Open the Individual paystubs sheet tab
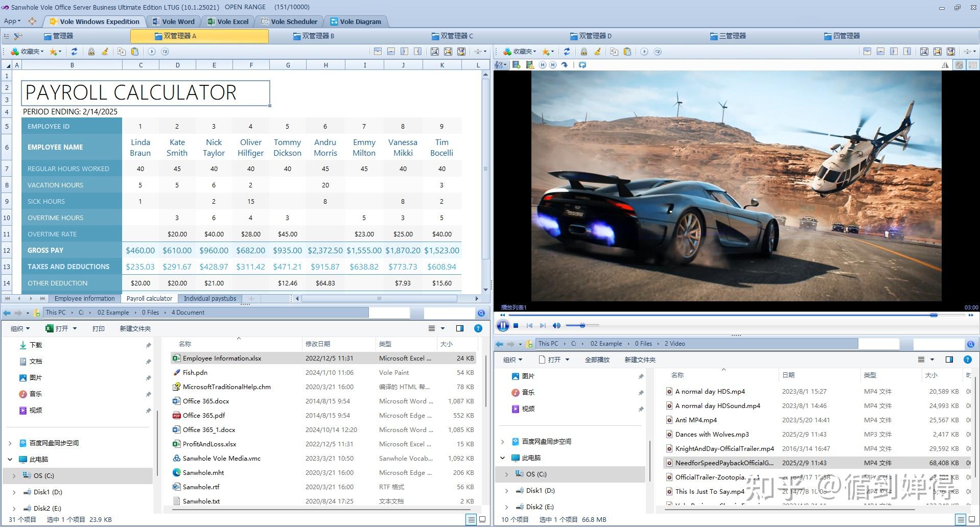This screenshot has height=527, width=980. 210,298
